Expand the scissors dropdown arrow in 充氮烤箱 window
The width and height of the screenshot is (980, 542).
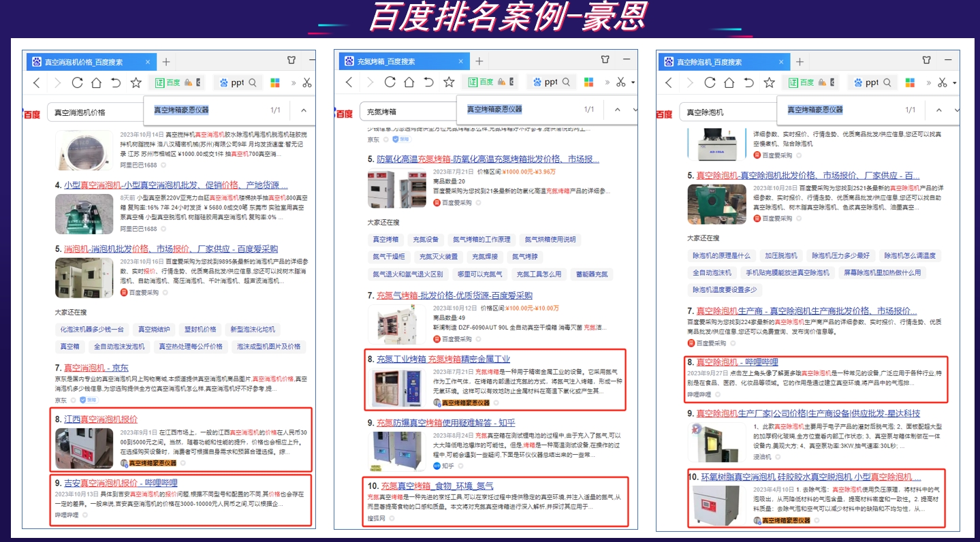click(x=633, y=83)
